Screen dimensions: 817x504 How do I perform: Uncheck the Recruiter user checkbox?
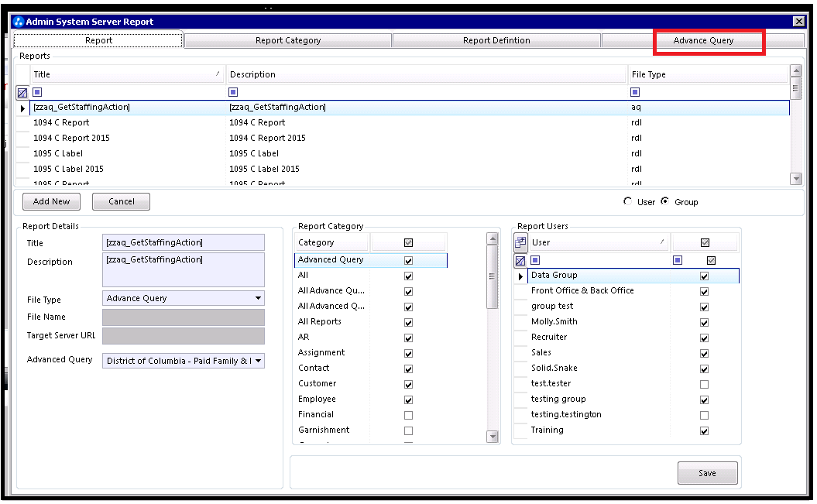click(x=705, y=338)
